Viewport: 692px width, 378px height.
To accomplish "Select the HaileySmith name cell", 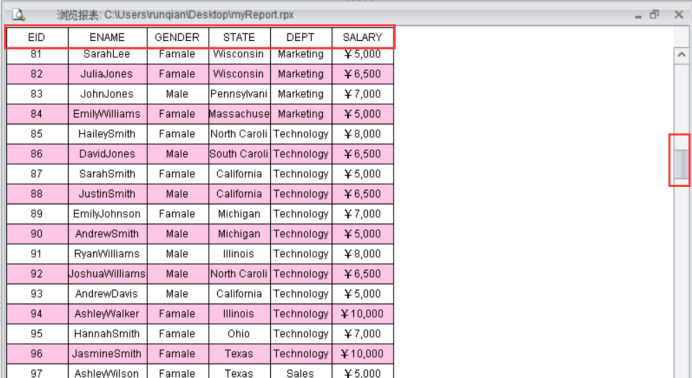I will pos(108,134).
